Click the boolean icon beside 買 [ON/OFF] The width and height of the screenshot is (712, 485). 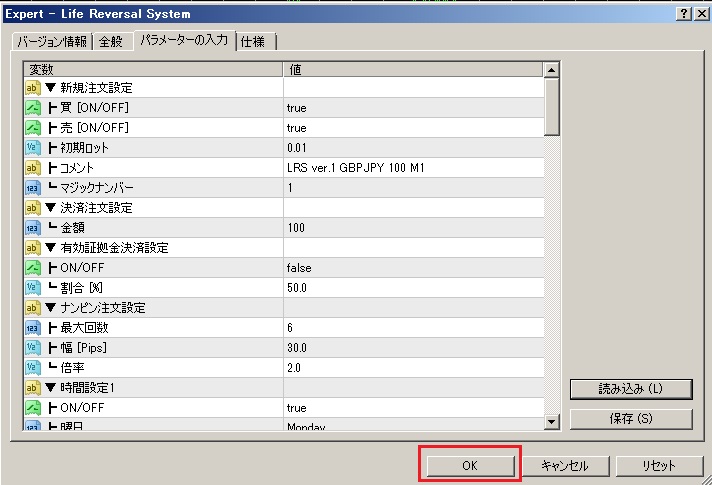[x=32, y=108]
